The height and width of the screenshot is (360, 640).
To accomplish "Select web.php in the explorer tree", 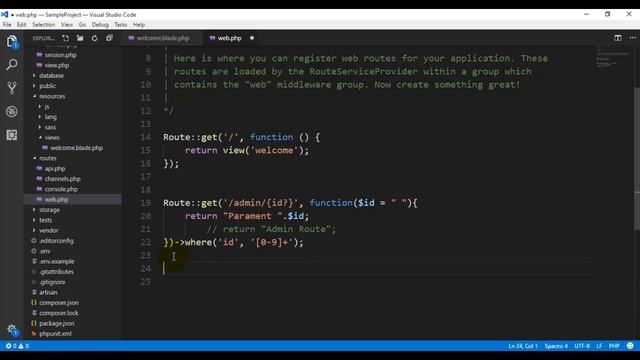I will click(x=56, y=200).
